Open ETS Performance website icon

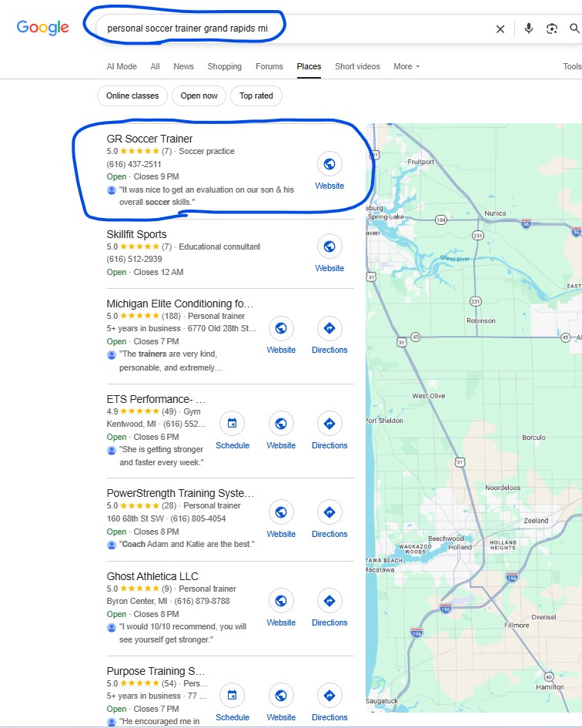pos(281,424)
